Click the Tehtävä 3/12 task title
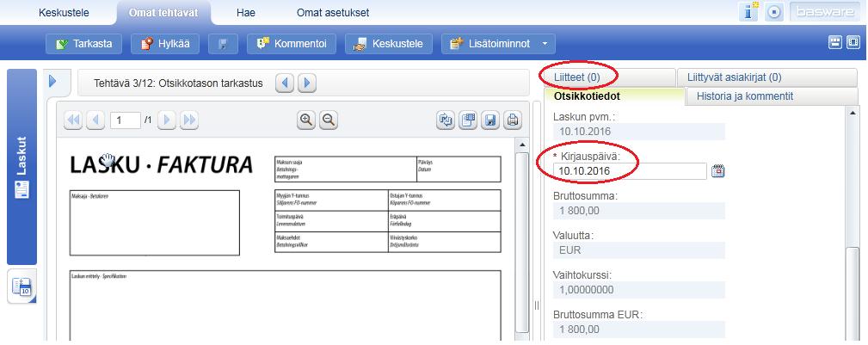 (178, 83)
